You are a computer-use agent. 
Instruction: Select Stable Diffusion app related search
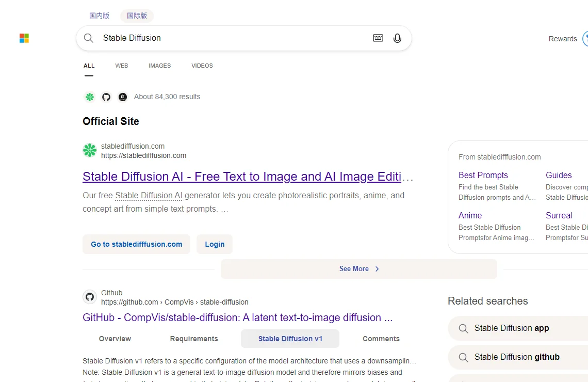[518, 328]
